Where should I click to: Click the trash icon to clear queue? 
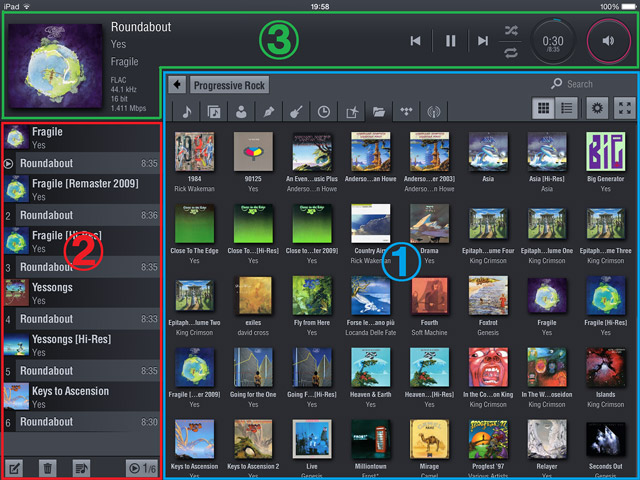click(x=46, y=467)
